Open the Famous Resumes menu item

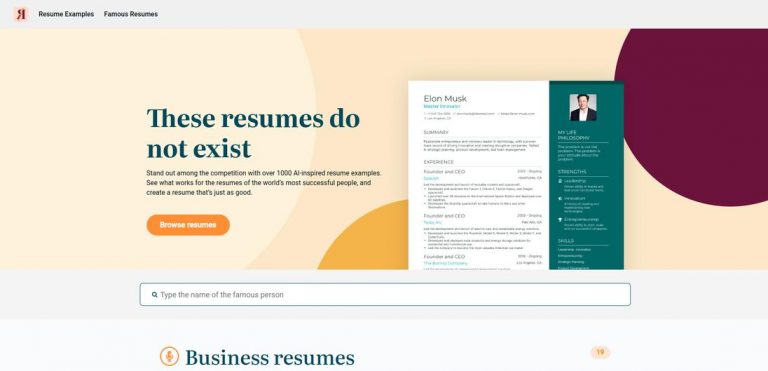pos(131,14)
